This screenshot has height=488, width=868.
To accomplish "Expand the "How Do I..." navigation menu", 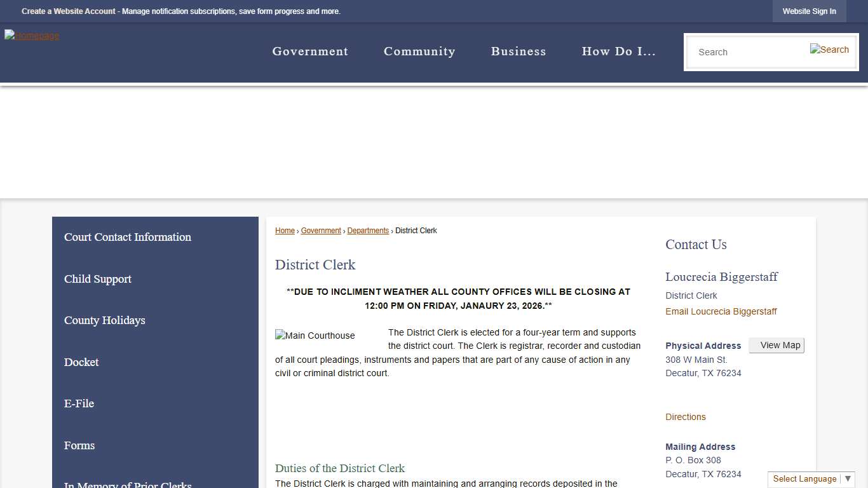I will [x=618, y=51].
